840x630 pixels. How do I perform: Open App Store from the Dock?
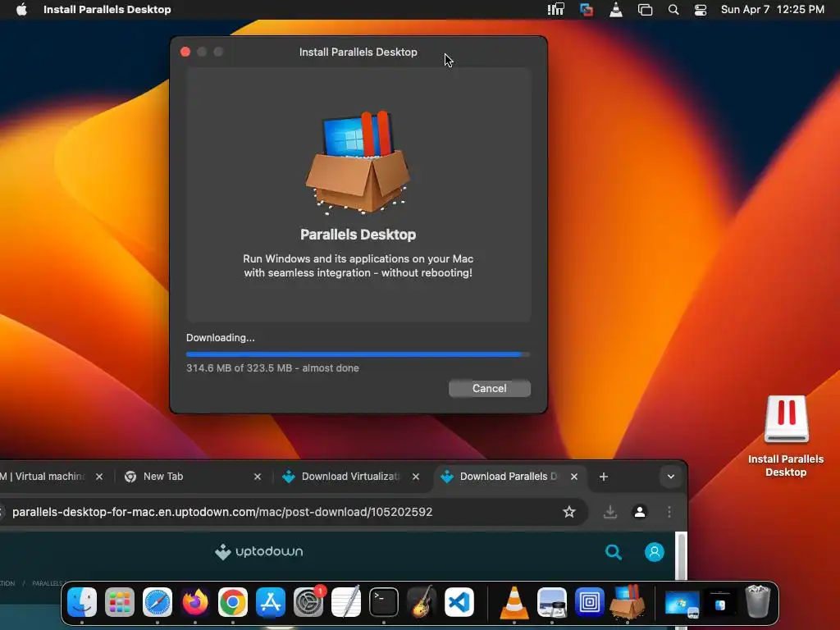click(271, 602)
